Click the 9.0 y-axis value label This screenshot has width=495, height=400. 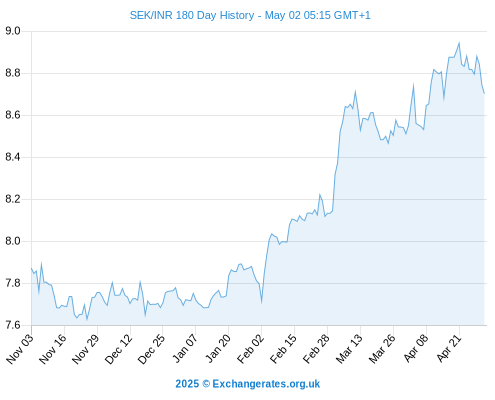point(13,31)
